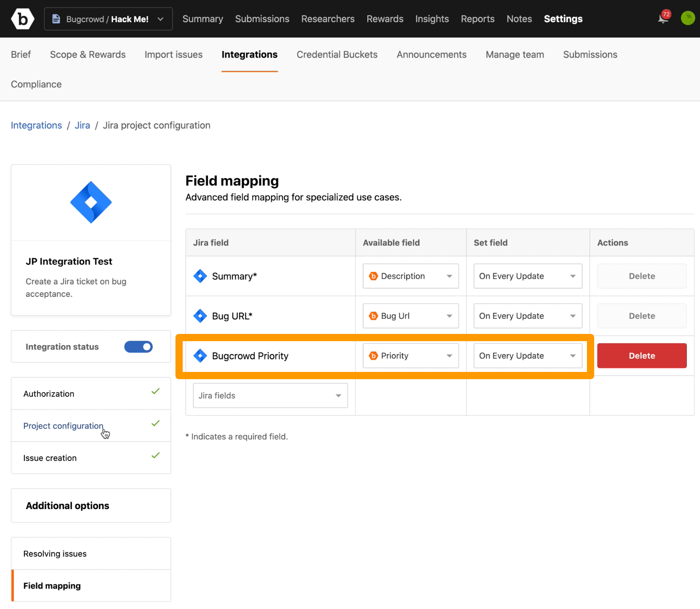Click the Jira icon next to Bugcrowd Priority
The height and width of the screenshot is (609, 700).
point(200,356)
